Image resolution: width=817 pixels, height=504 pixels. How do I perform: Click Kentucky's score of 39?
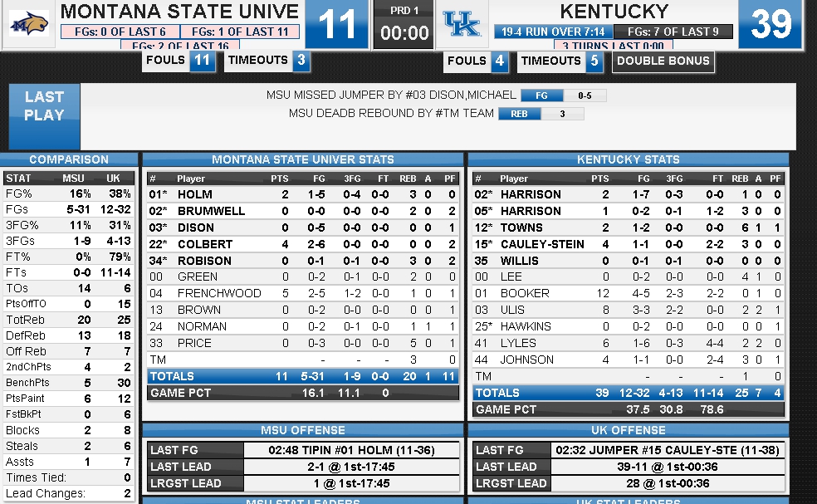771,25
